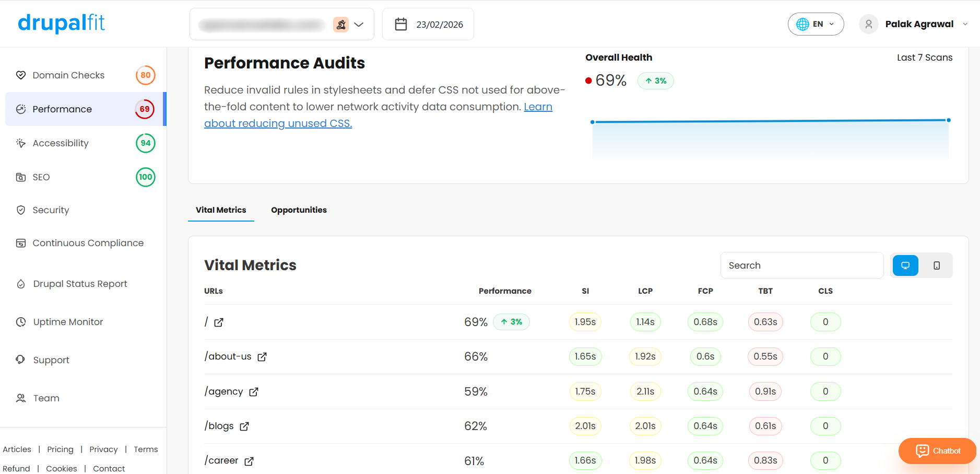Select the Vital Metrics tab
The image size is (980, 474).
coord(221,210)
